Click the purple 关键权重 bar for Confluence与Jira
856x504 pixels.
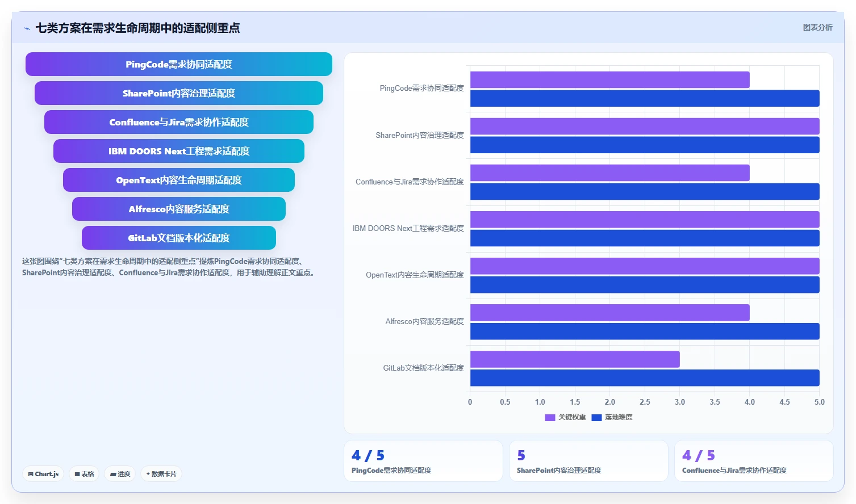[x=610, y=173]
